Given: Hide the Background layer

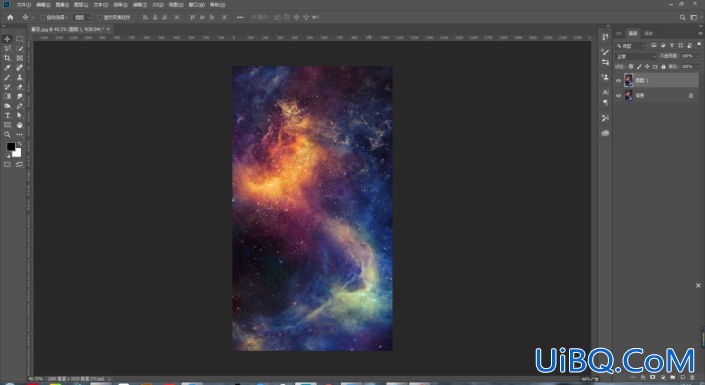Looking at the screenshot, I should click(x=619, y=95).
